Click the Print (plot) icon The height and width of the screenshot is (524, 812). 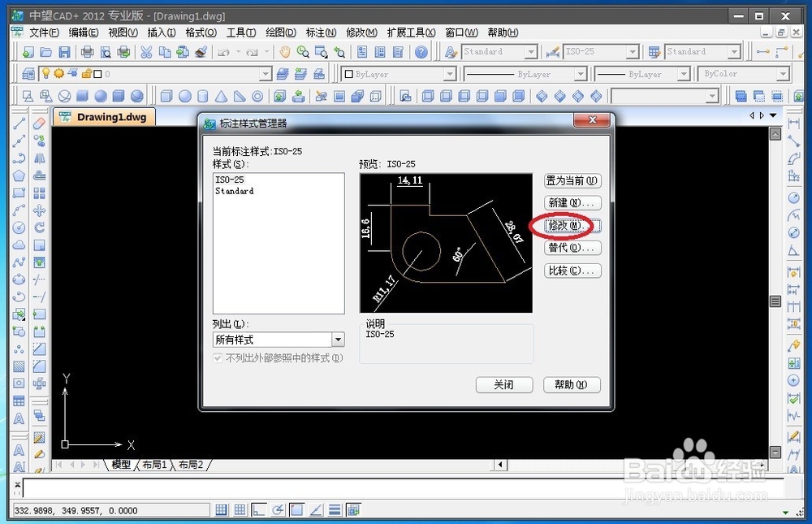(87, 52)
